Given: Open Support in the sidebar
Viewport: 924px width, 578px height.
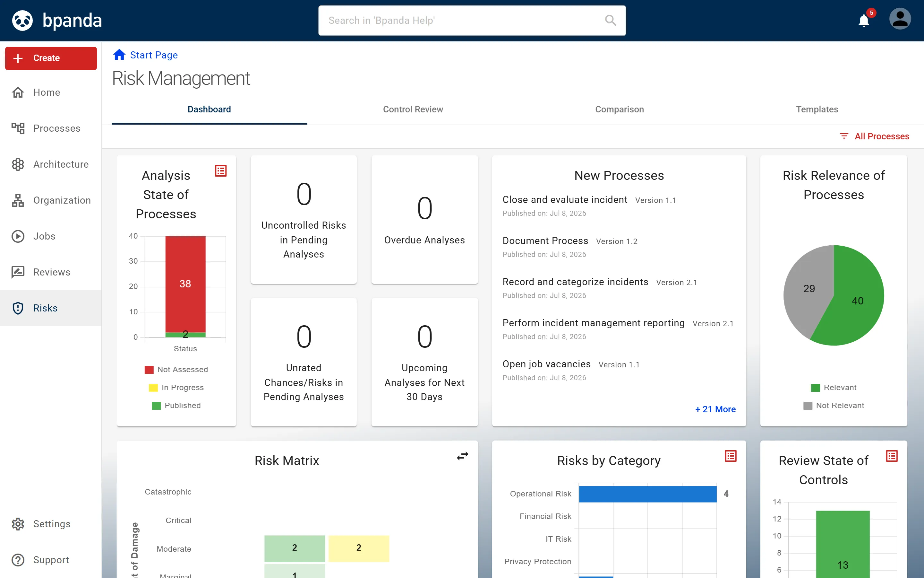Looking at the screenshot, I should point(51,560).
